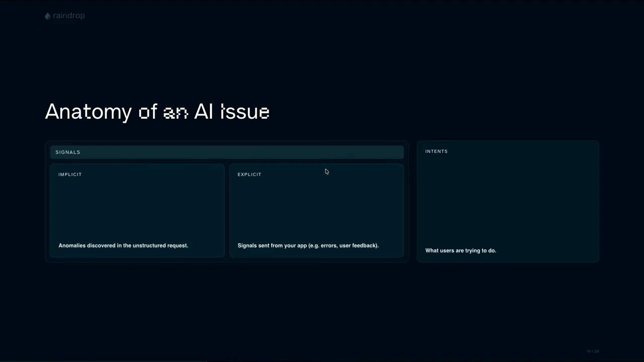644x362 pixels.
Task: Select the INTENTS card label
Action: [x=436, y=151]
